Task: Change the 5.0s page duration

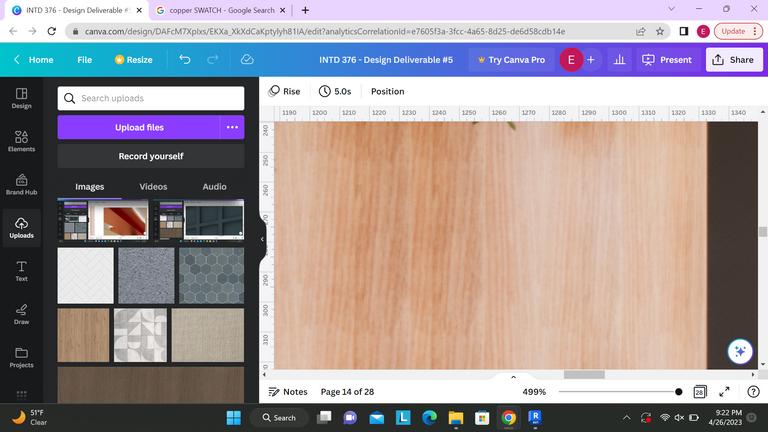Action: point(335,92)
